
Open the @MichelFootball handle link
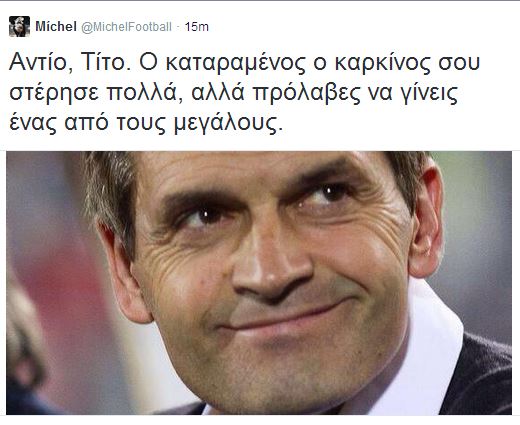point(126,27)
